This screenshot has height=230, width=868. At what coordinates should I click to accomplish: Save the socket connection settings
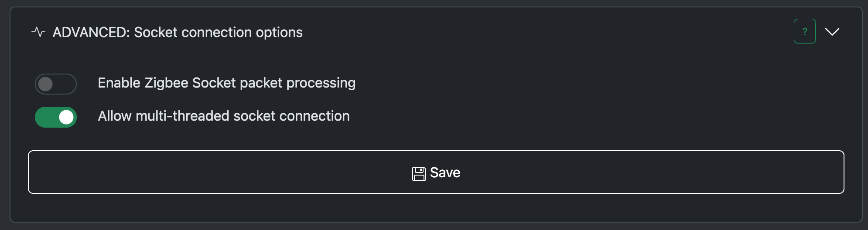point(436,172)
